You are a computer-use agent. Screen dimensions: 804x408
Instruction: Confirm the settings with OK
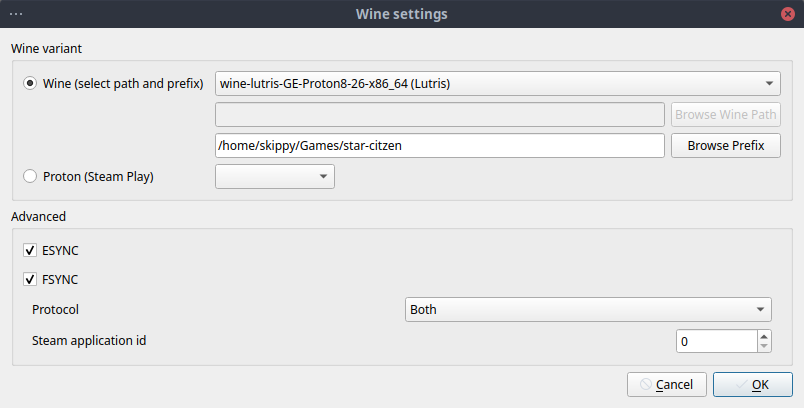(x=753, y=384)
